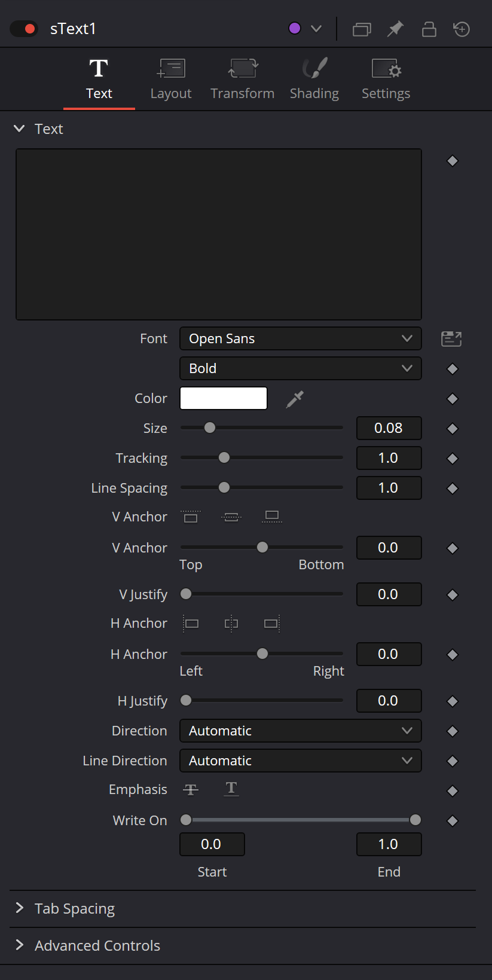Screen dimensions: 492x980
Task: Add keyframe for H Anchor
Action: tap(453, 655)
